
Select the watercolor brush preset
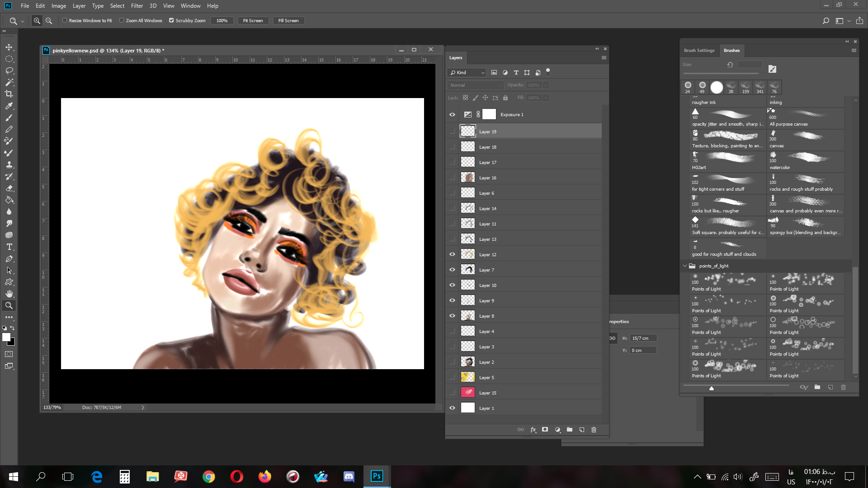click(x=805, y=161)
